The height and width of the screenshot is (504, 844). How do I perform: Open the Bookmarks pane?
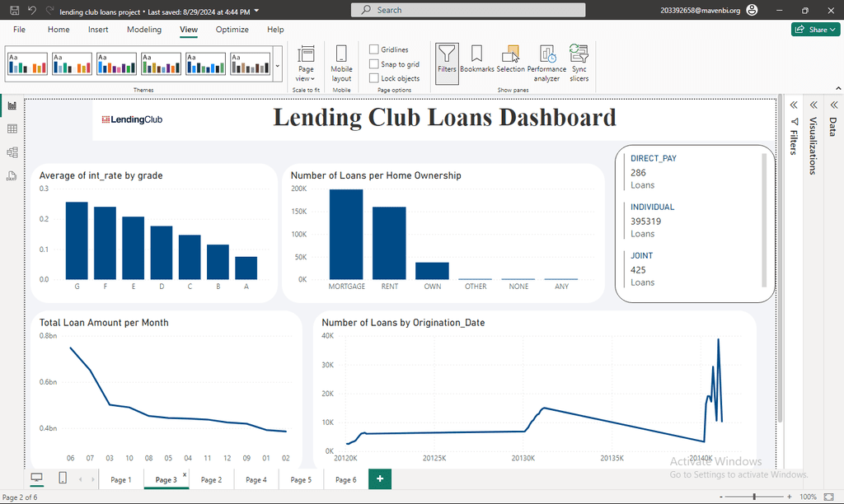477,59
